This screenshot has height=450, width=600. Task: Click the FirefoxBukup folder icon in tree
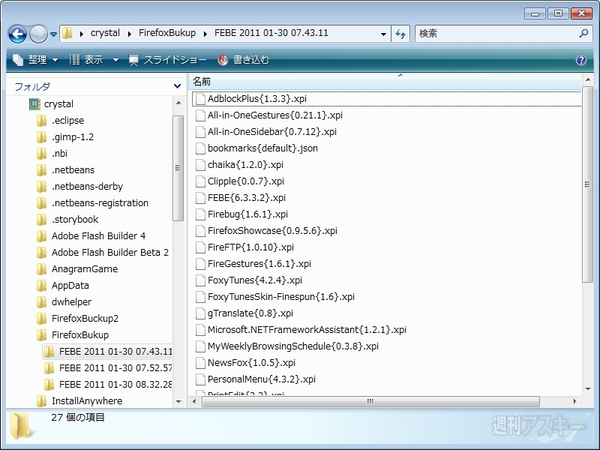(41, 335)
